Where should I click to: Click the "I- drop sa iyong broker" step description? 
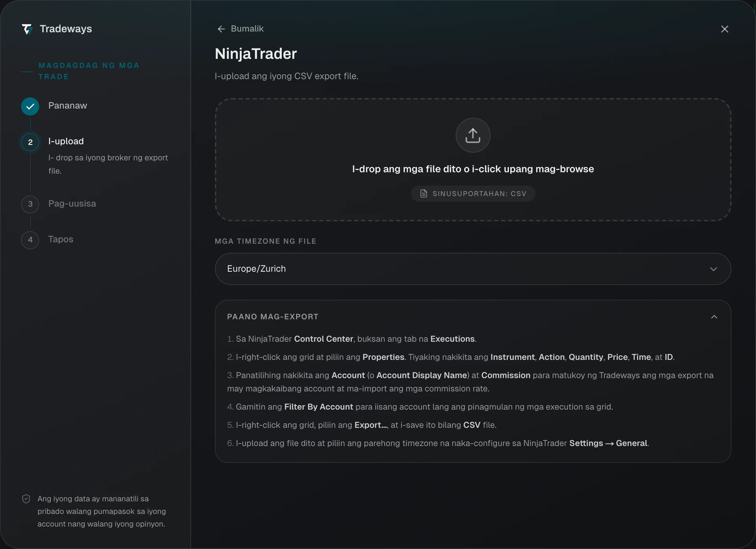click(108, 164)
